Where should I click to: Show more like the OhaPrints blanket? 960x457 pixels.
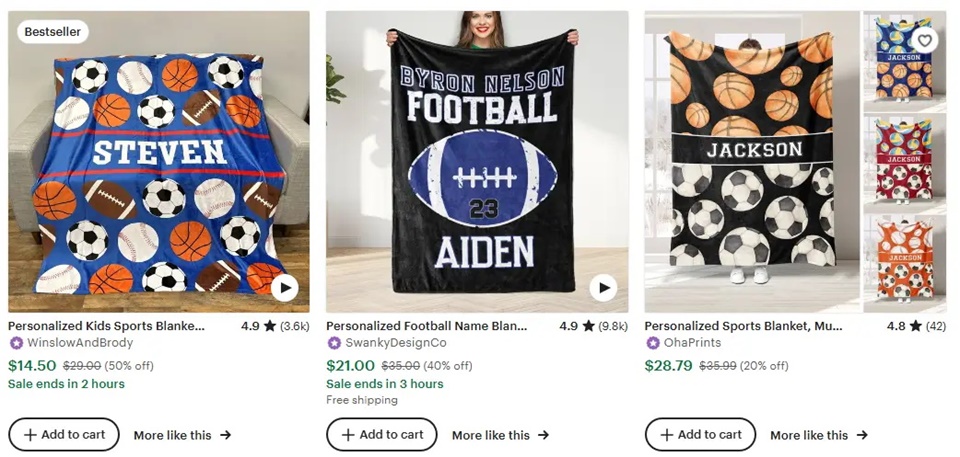tap(818, 435)
